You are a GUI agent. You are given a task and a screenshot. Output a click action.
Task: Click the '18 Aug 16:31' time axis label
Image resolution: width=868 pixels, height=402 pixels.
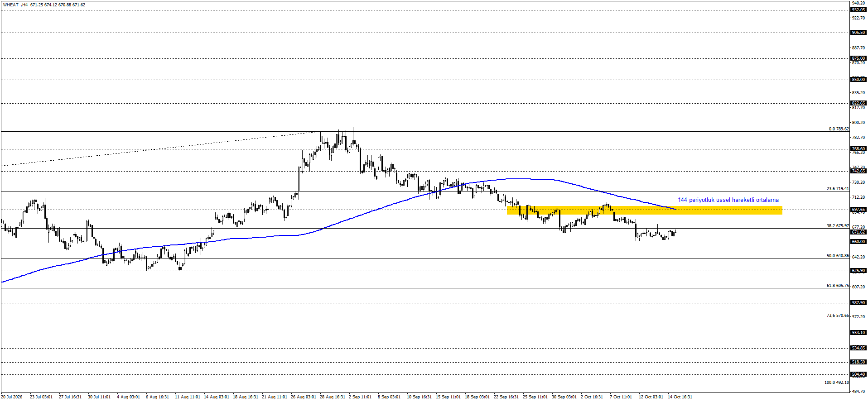246,397
